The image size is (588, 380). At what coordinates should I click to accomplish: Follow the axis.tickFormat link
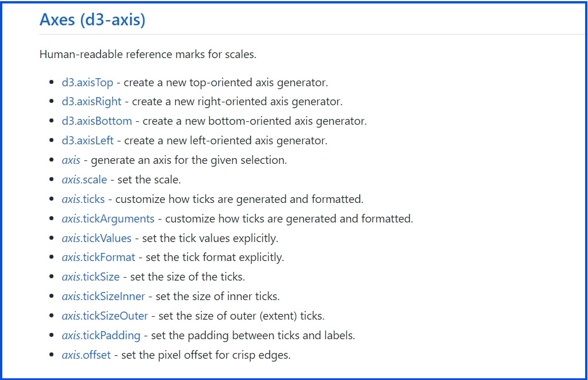[98, 257]
